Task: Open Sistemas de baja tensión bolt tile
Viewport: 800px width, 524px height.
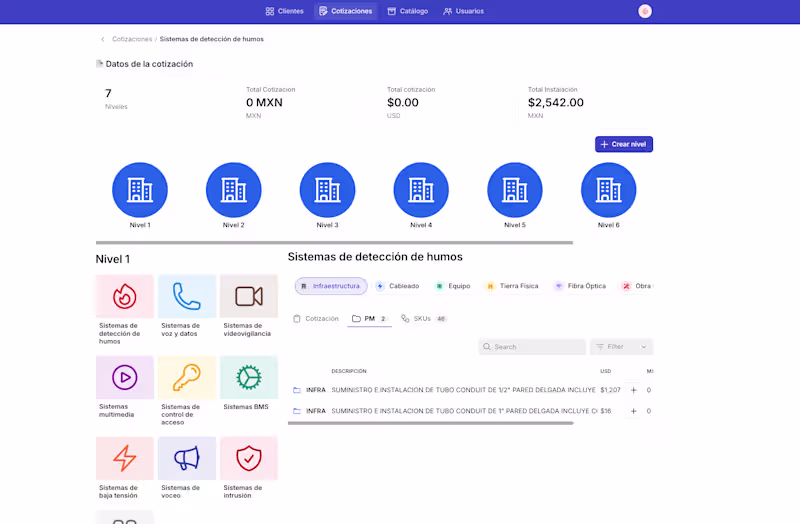Action: (124, 458)
